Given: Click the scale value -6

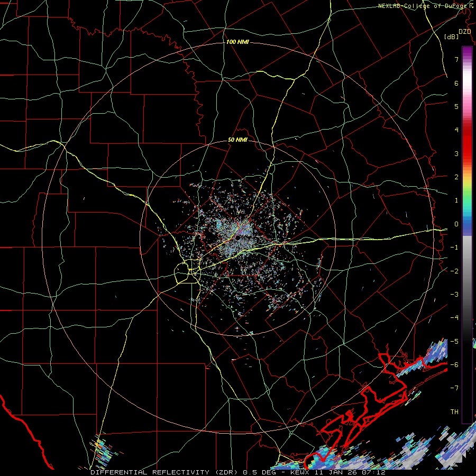Looking at the screenshot, I should coord(454,365).
